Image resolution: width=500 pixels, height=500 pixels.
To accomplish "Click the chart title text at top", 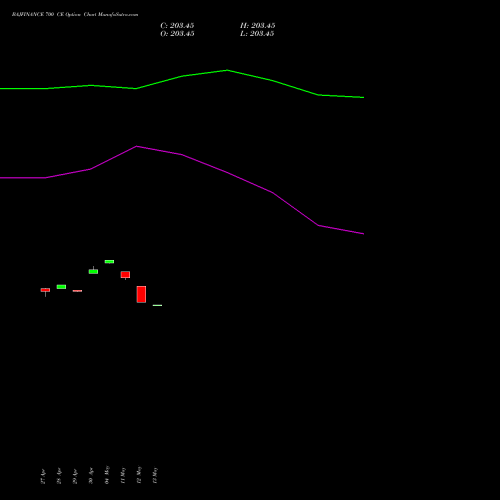I will click(x=75, y=15).
